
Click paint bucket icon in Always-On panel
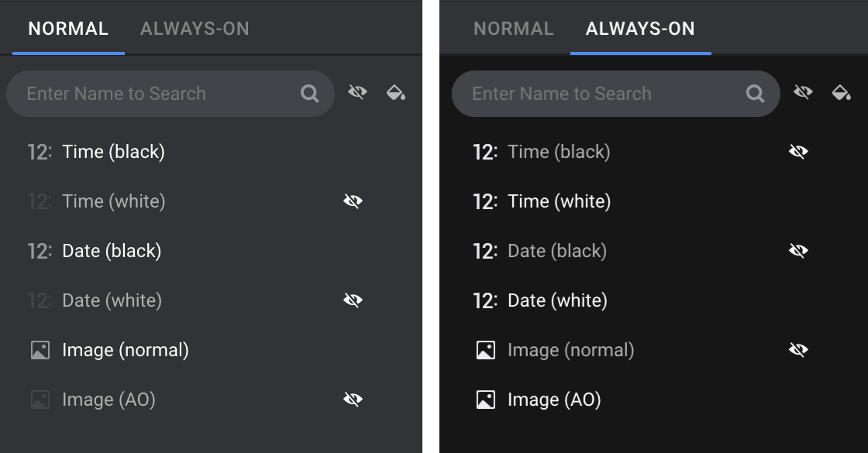[x=842, y=94]
